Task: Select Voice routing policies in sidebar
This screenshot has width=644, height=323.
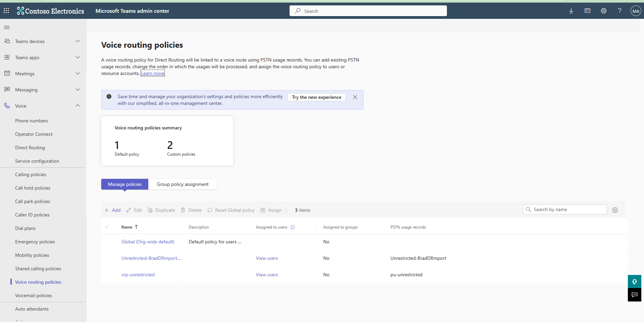Action: click(38, 282)
